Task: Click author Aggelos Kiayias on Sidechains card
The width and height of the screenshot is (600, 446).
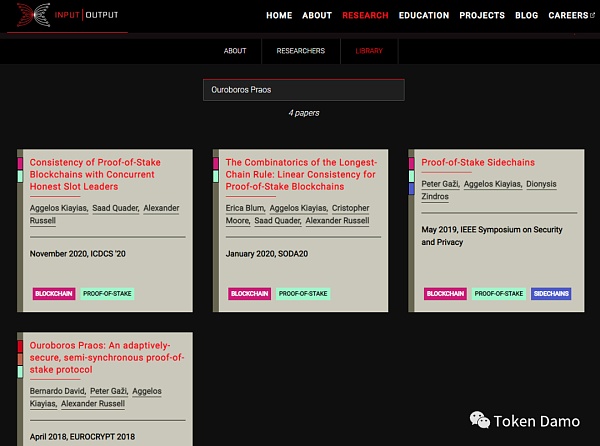Action: click(493, 184)
